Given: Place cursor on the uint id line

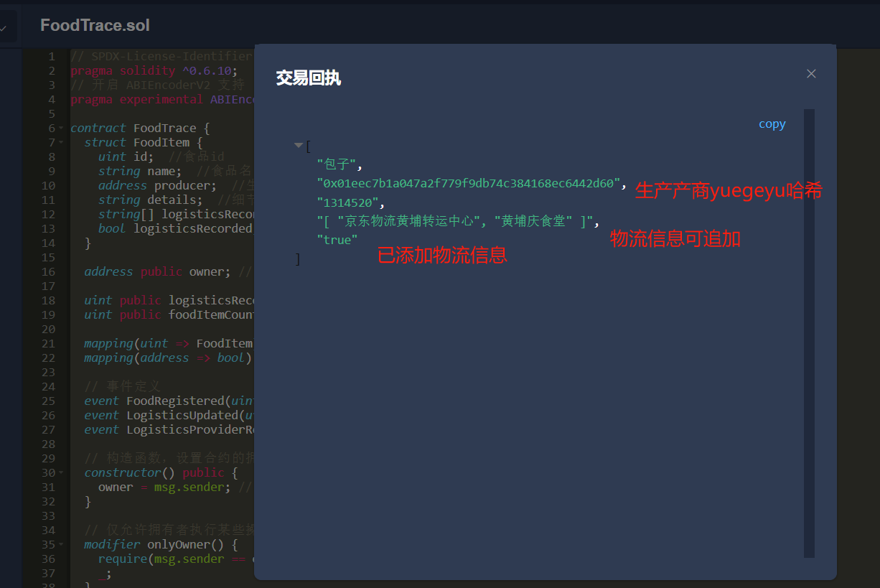Looking at the screenshot, I should click(x=162, y=157).
